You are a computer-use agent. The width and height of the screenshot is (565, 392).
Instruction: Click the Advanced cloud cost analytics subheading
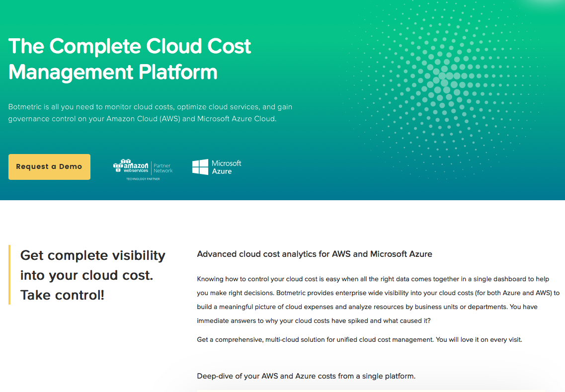point(315,254)
